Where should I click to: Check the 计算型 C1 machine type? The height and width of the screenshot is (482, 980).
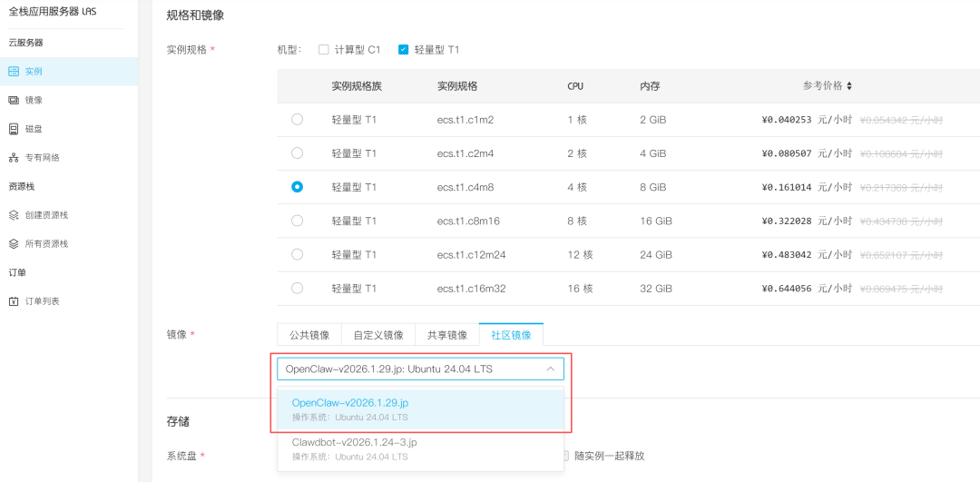[x=323, y=49]
